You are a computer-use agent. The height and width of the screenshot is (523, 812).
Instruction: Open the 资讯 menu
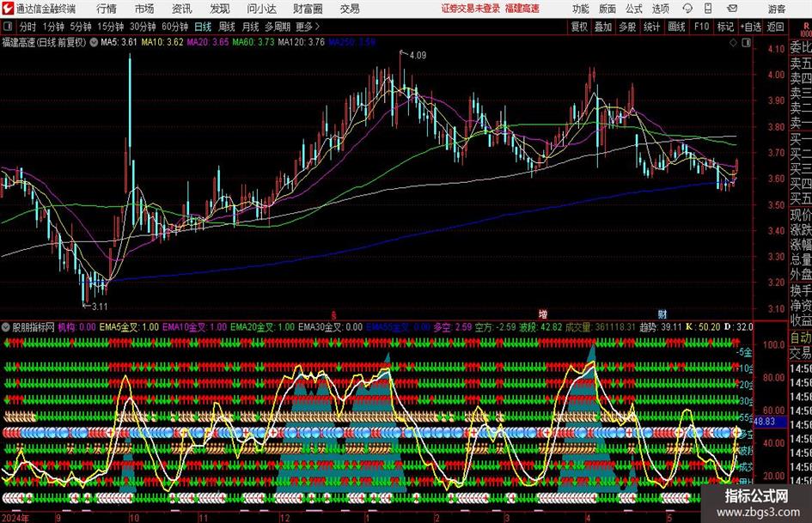[x=182, y=9]
